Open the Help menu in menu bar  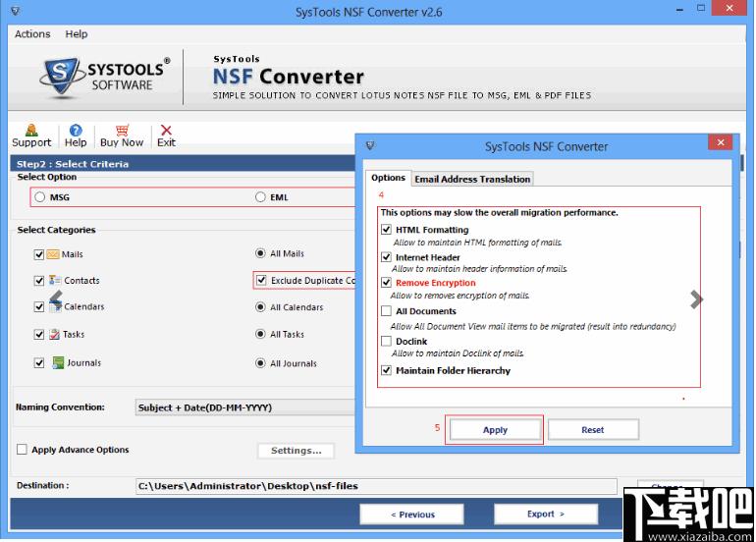point(77,33)
